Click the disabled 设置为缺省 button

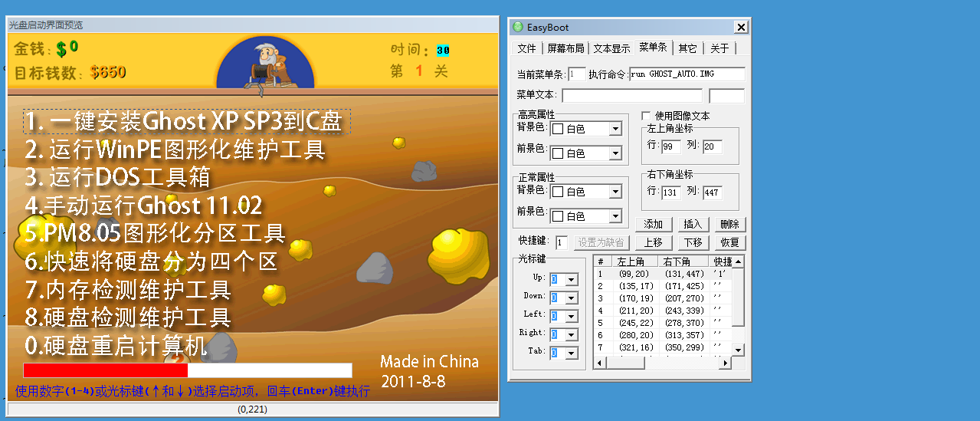(600, 242)
